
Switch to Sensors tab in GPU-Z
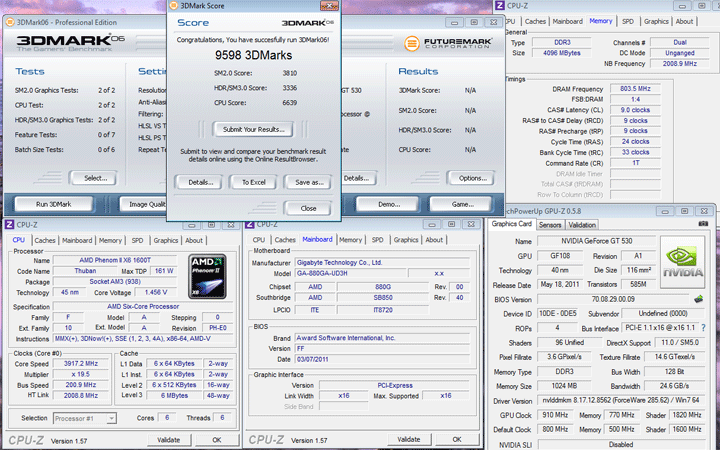click(550, 225)
